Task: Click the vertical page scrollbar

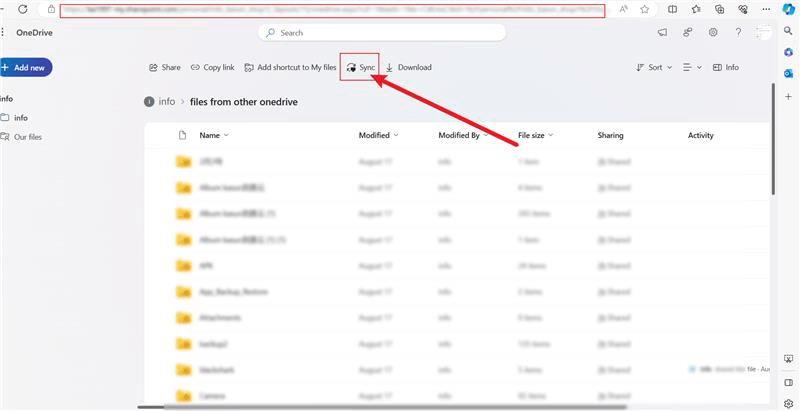Action: 773,139
